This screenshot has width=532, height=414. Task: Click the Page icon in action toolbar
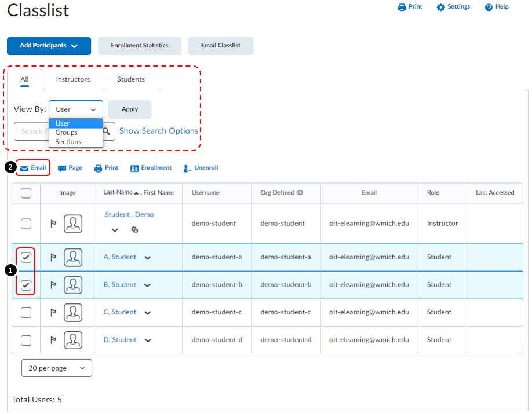coord(62,168)
